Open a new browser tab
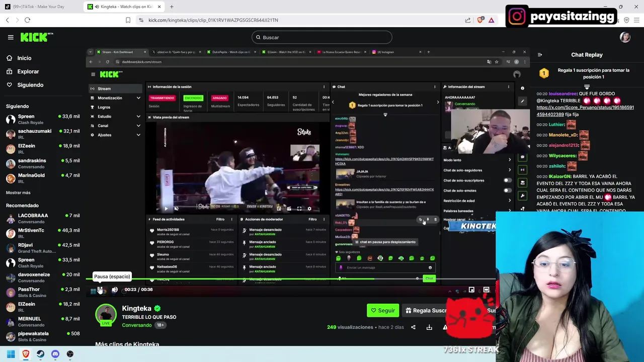The height and width of the screenshot is (362, 644). tap(172, 7)
